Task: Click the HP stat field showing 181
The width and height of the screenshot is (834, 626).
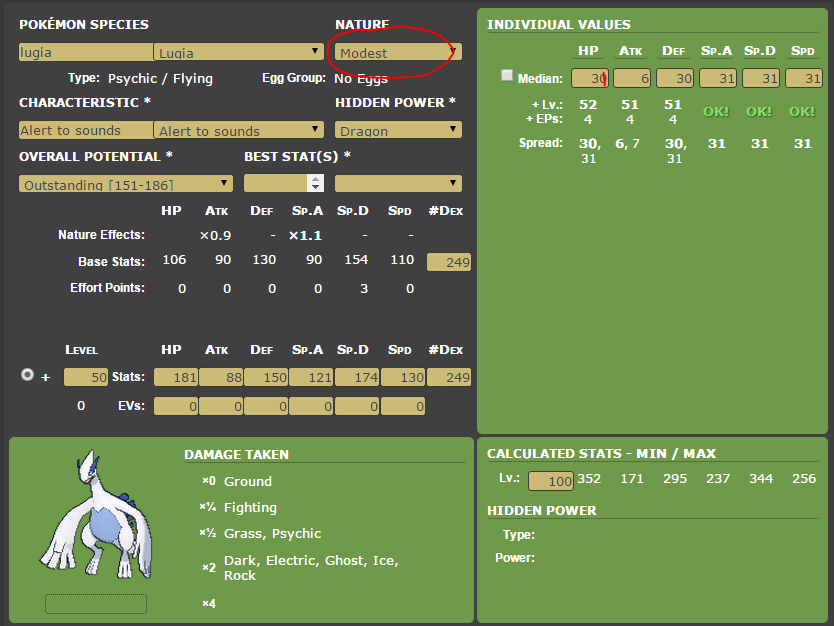Action: [x=176, y=377]
